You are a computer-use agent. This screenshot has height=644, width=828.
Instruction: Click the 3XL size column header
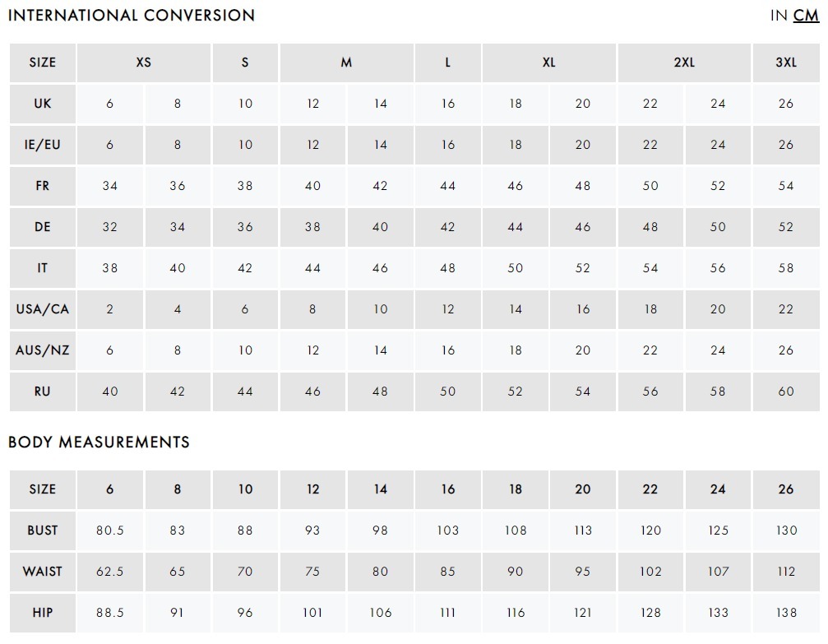786,63
